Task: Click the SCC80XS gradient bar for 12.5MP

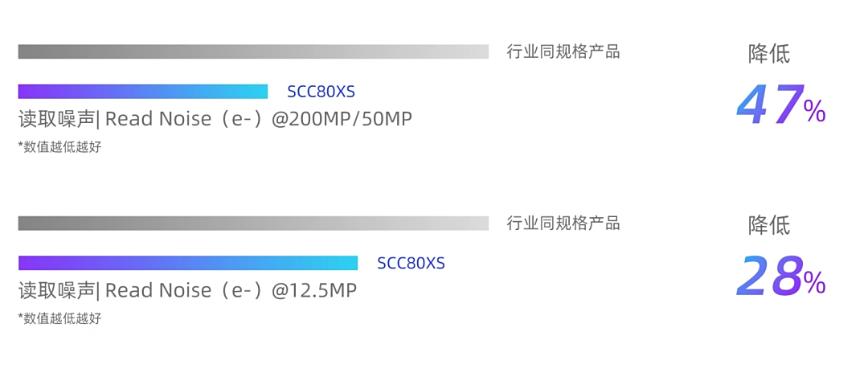Action: pyautogui.click(x=187, y=263)
